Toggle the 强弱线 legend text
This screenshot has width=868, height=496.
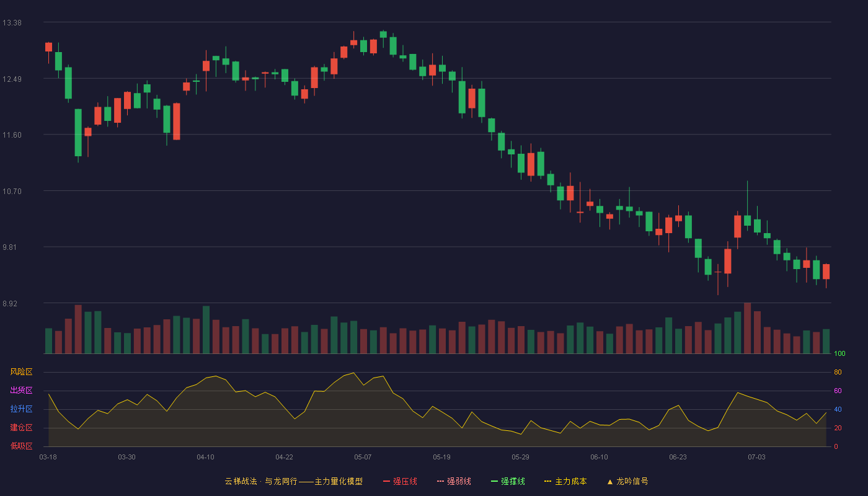(459, 481)
